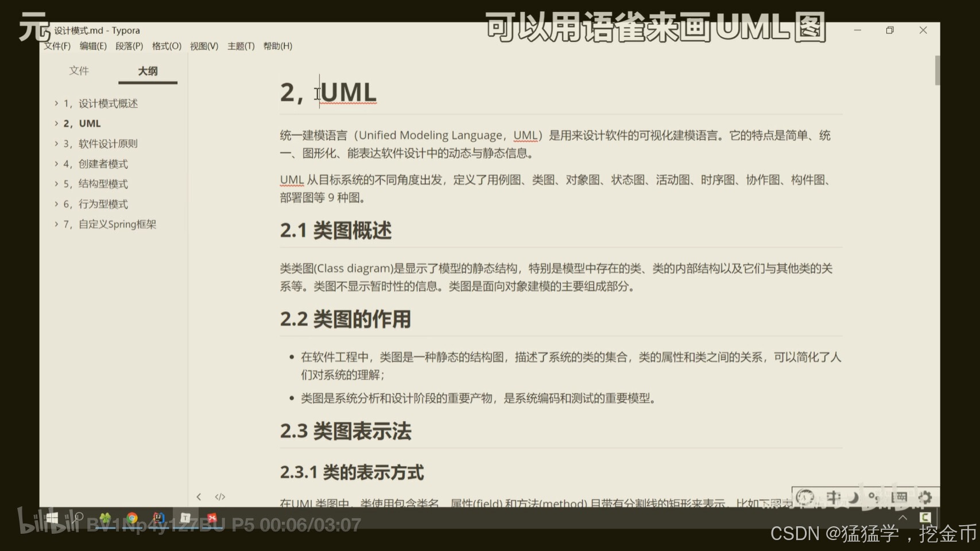Toggle IME punctuation mode
980x551 pixels.
(874, 497)
